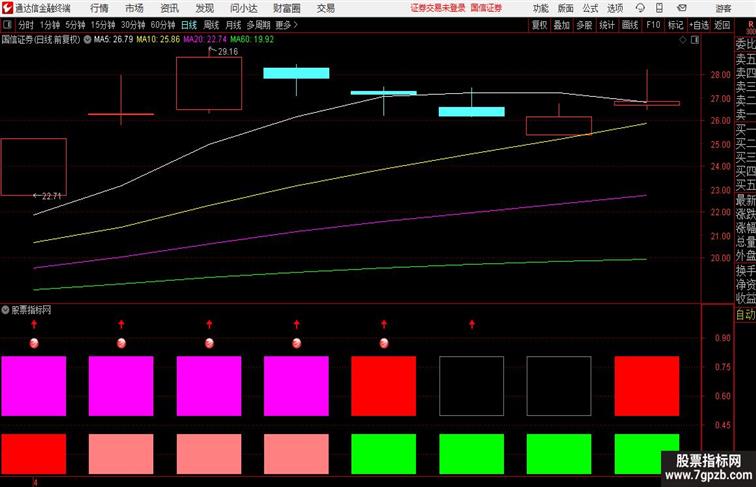Screen dimensions: 756x487
Task: Open the 交易 menu
Action: (325, 8)
